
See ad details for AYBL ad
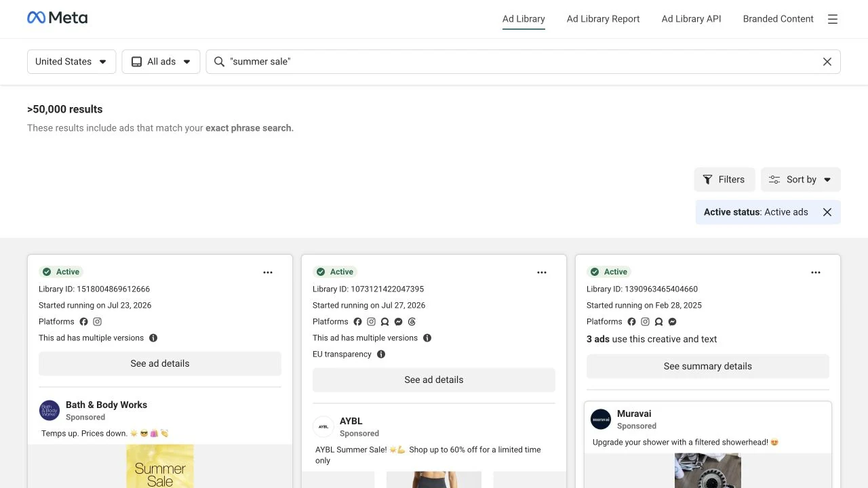pos(434,380)
